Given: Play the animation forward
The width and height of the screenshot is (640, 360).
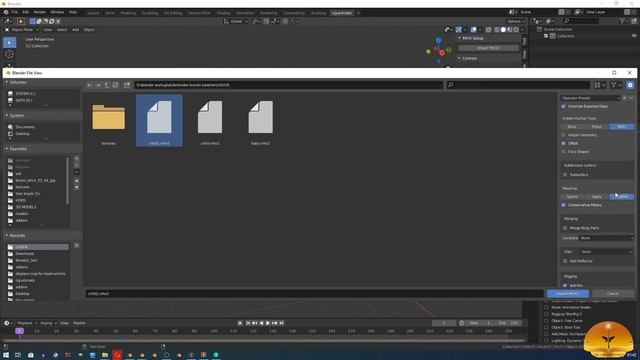Looking at the screenshot, I should [268, 323].
